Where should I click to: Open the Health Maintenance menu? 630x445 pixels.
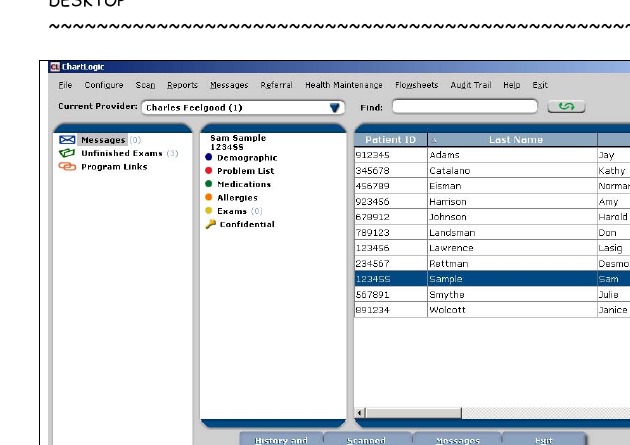344,85
